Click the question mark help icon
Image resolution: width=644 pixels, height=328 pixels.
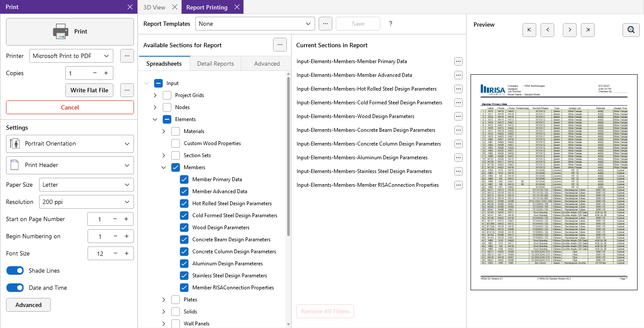pos(390,24)
